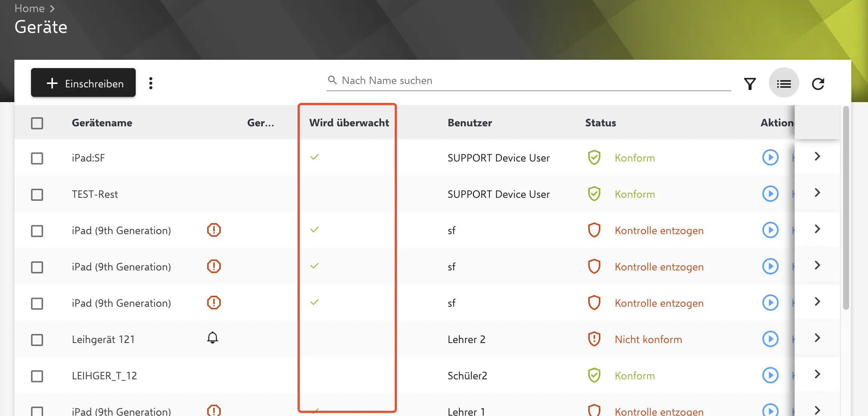This screenshot has height=416, width=868.
Task: Open the device filter funnel icon
Action: point(750,84)
